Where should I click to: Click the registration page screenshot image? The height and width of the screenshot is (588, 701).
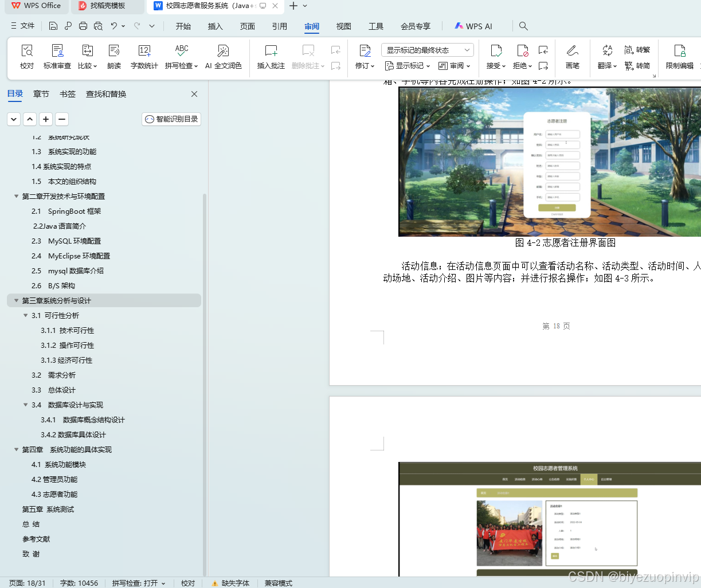click(550, 162)
